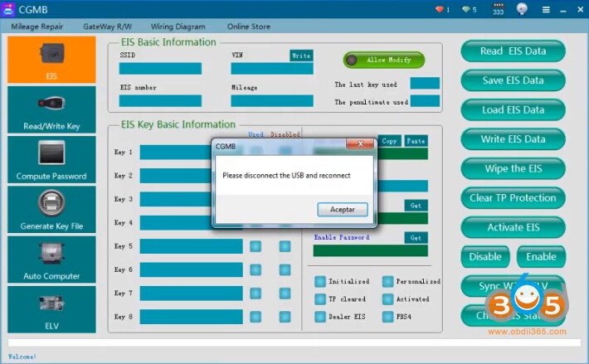
Task: Click the Clear TP Protection button
Action: pyautogui.click(x=514, y=198)
